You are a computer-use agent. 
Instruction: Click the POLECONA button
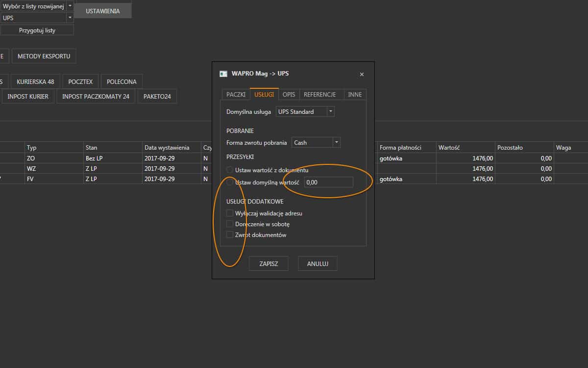tap(122, 82)
